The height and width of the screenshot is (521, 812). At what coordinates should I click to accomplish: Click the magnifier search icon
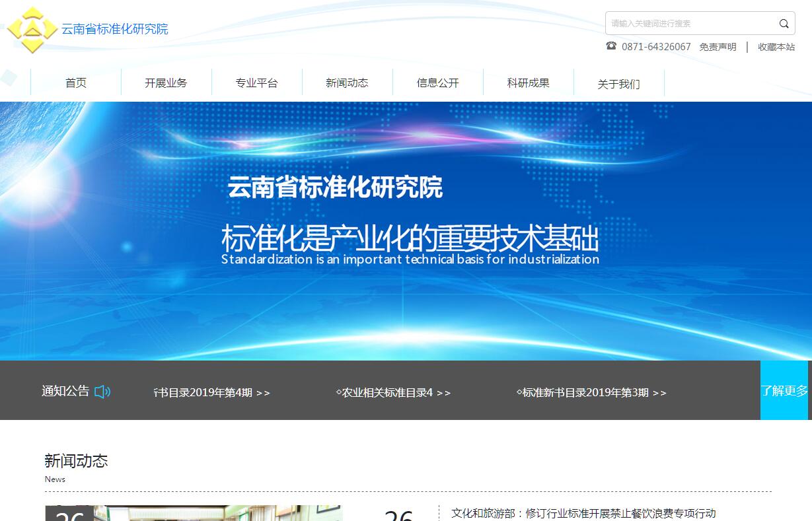784,24
